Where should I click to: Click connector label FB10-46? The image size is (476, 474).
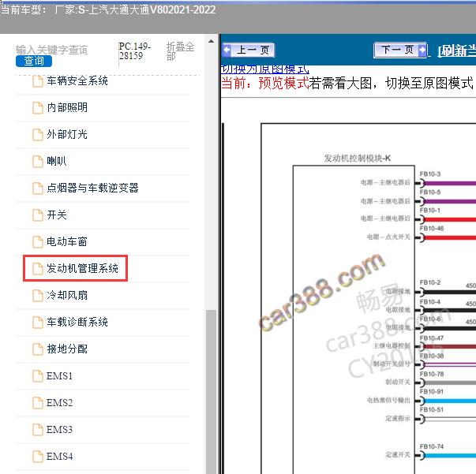pyautogui.click(x=432, y=229)
